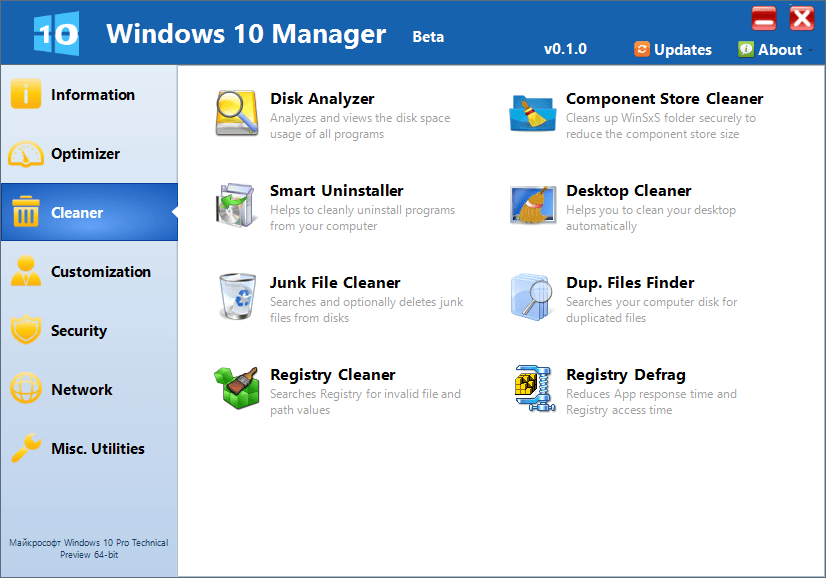Open Registry Cleaner green cubes icon
This screenshot has height=578, width=826.
[237, 389]
